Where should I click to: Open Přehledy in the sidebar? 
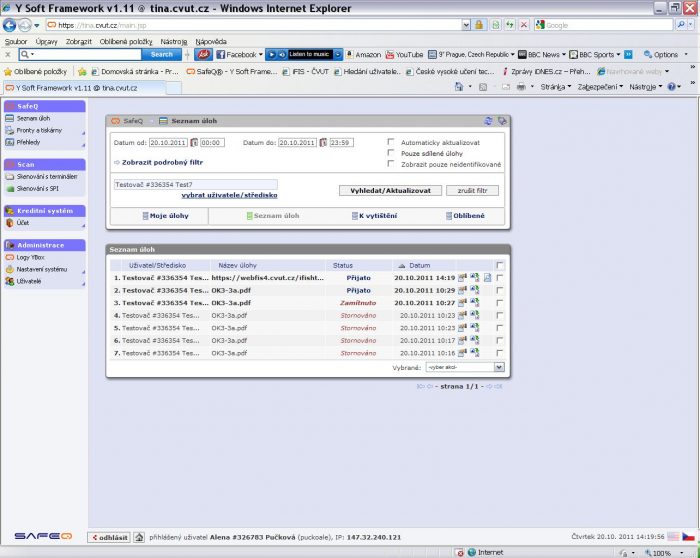(28, 142)
